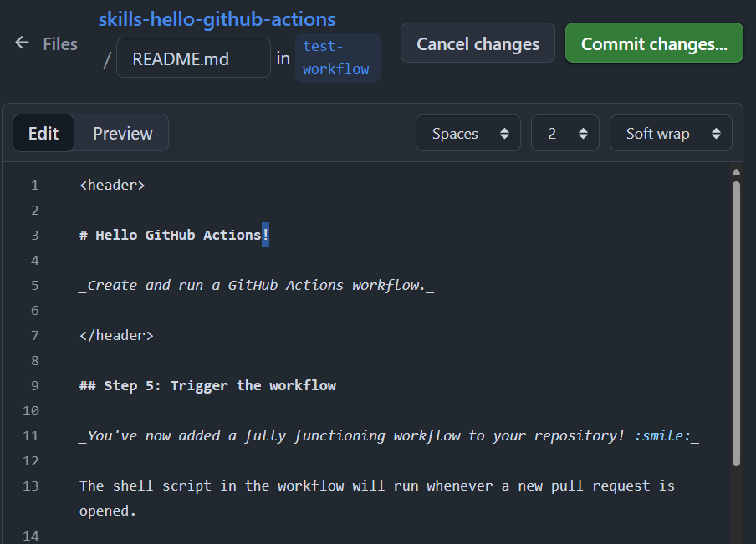Screen dimensions: 756x544
Task: Click the closing </header> tag line
Action: 116,336
